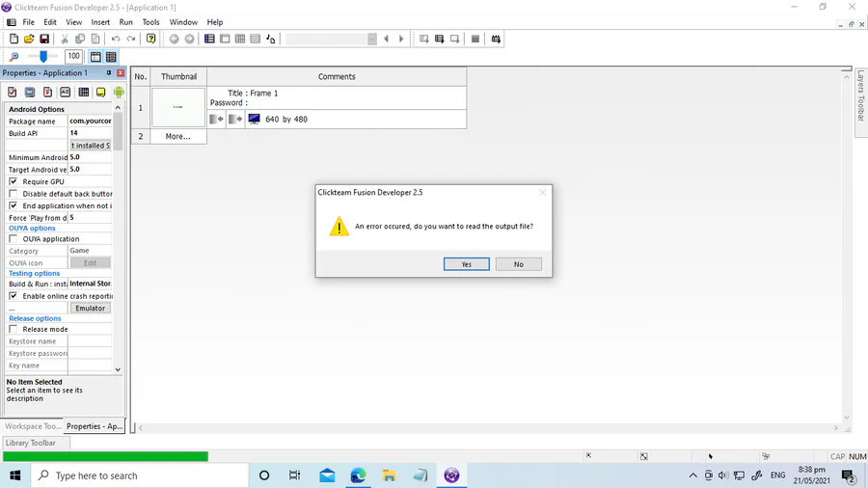Select the Runtime options properties tab icon

(47, 93)
